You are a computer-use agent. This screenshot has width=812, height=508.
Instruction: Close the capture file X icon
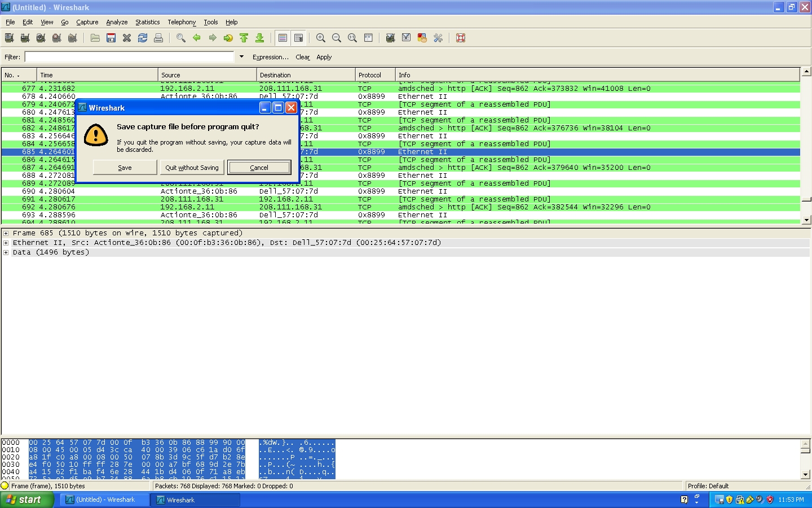127,38
